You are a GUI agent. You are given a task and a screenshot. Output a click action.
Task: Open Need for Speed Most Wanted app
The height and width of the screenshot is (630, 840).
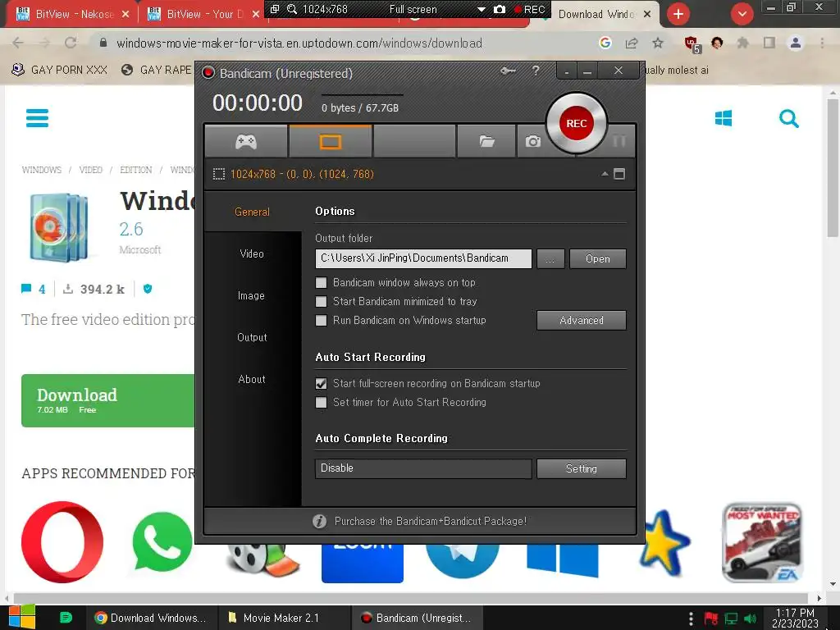click(x=762, y=541)
